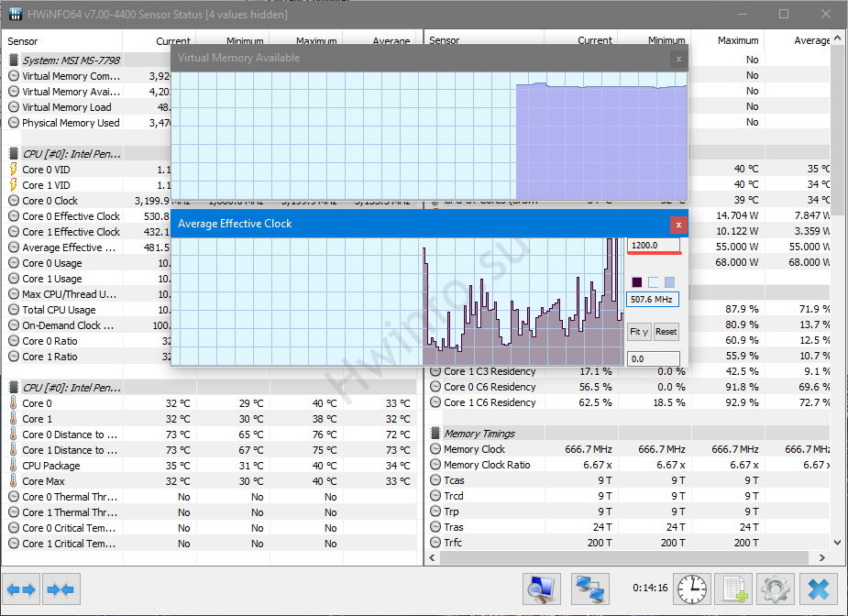Open sensor settings via the gear icon
Image resolution: width=848 pixels, height=616 pixels.
776,588
